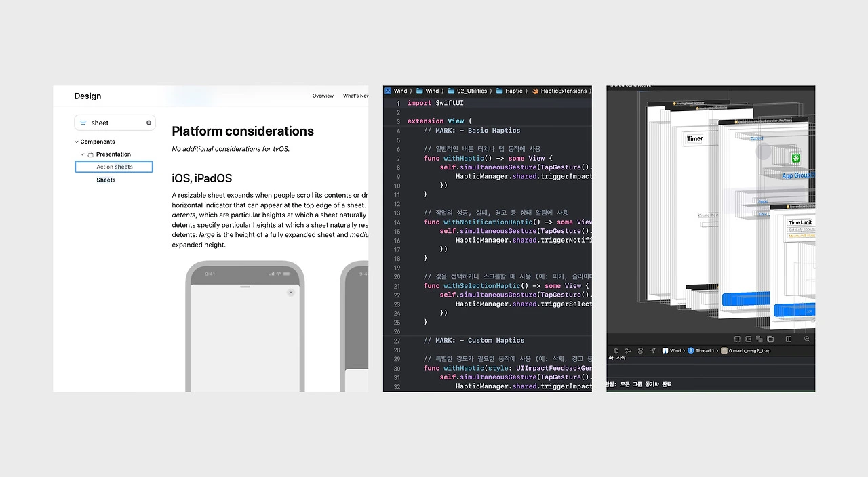This screenshot has height=477, width=868.
Task: Click the environment overrides branch icon
Action: pyautogui.click(x=628, y=351)
